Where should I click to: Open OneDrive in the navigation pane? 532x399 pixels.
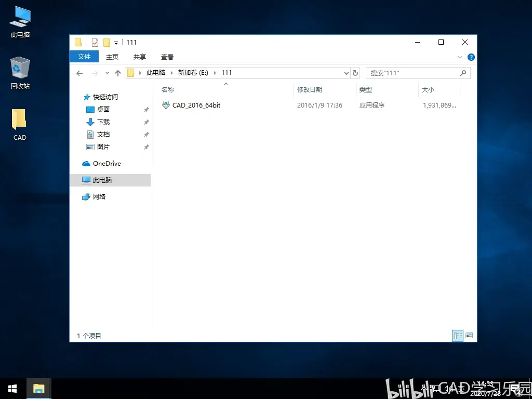tap(107, 164)
